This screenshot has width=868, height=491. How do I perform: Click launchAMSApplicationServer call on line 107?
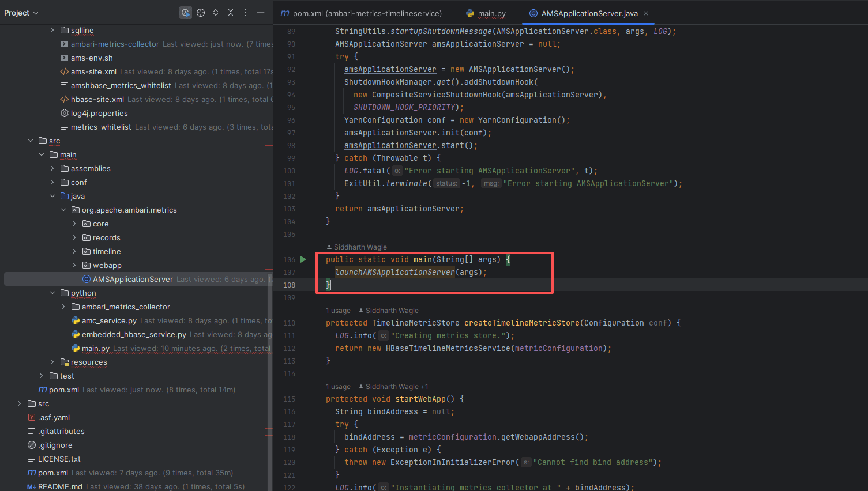[395, 272]
